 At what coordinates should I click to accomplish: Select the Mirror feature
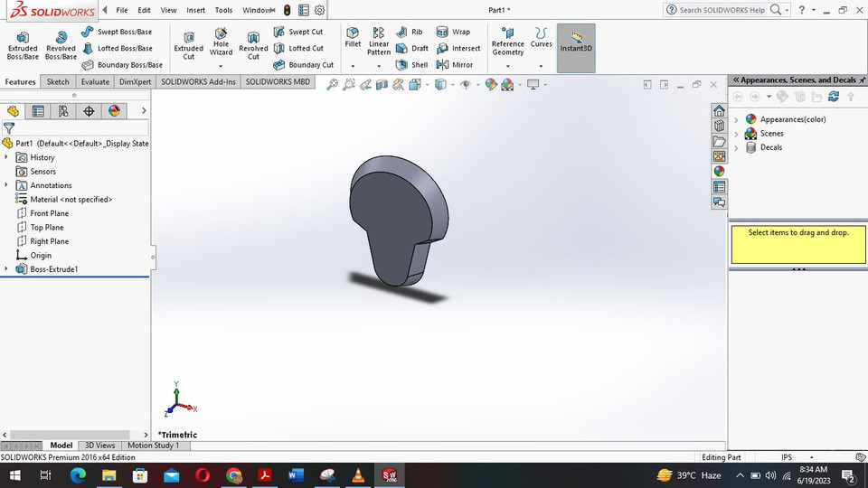click(455, 65)
